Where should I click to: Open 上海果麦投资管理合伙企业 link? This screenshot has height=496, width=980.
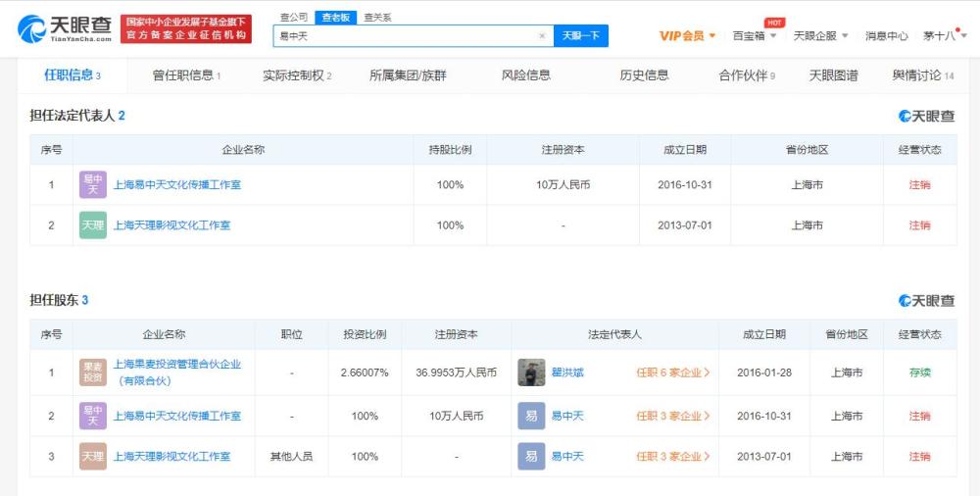(176, 372)
